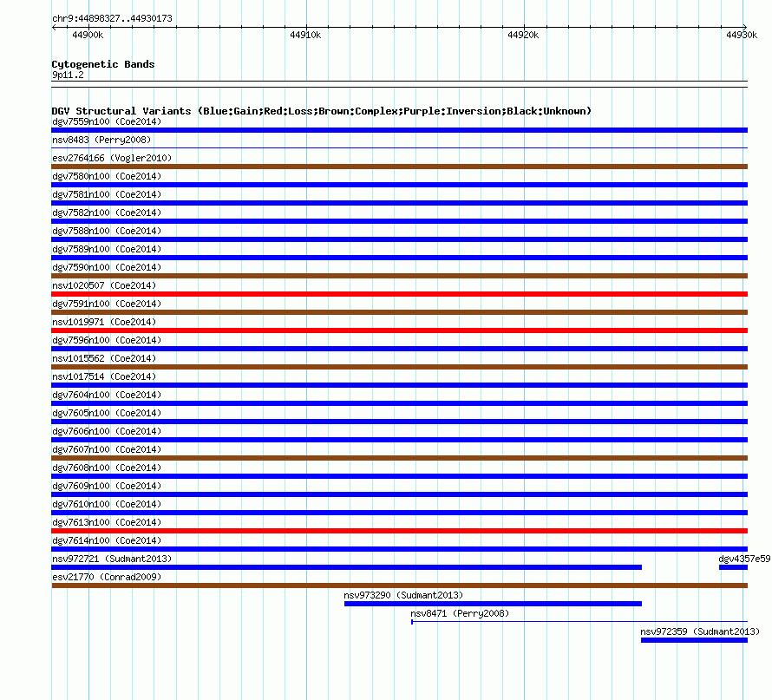
Task: Click nsv8471 (Perry2008) label
Action: pyautogui.click(x=460, y=613)
